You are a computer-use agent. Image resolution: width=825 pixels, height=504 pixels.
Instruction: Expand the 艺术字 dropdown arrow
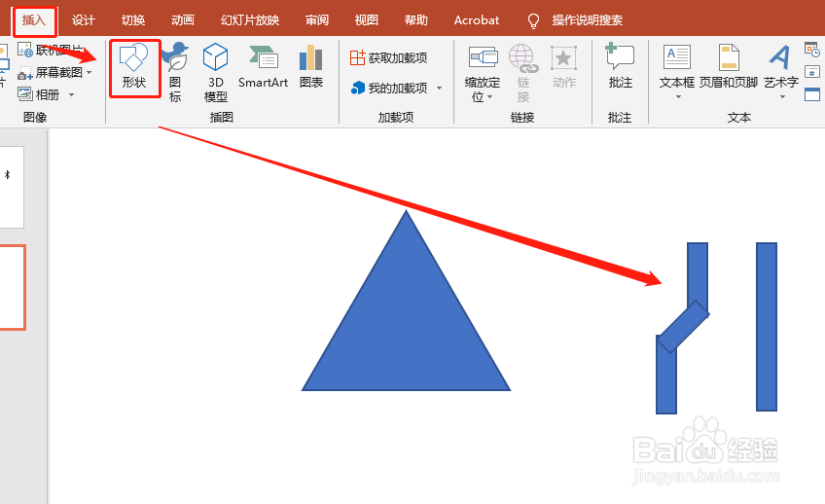(782, 96)
